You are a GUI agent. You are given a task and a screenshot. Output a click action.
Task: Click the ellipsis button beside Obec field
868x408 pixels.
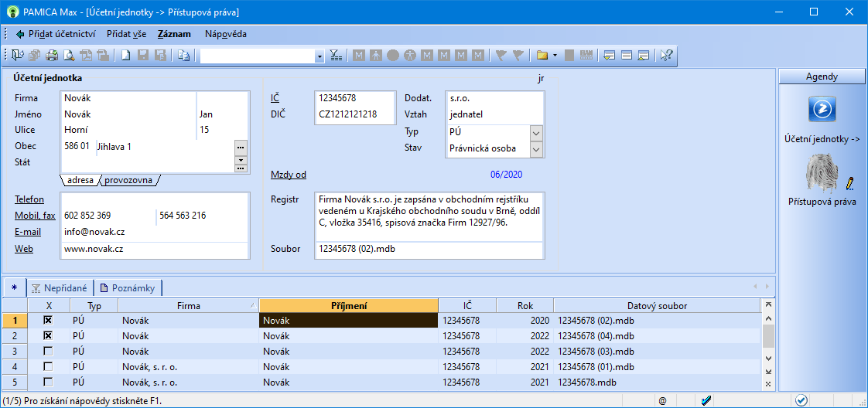click(241, 148)
